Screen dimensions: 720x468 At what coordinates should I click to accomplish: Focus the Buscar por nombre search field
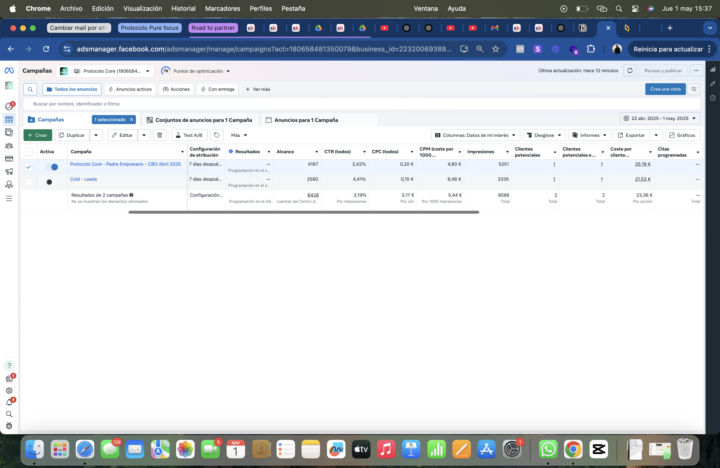(362, 104)
